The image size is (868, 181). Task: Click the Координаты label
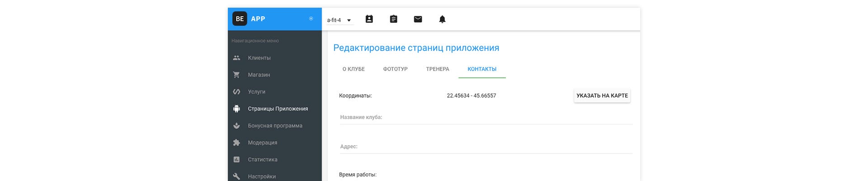(x=355, y=95)
